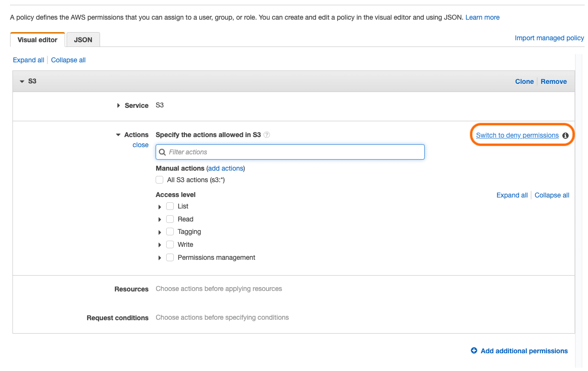The height and width of the screenshot is (371, 588).
Task: Click the search magnifier in filter actions box
Action: pos(162,152)
